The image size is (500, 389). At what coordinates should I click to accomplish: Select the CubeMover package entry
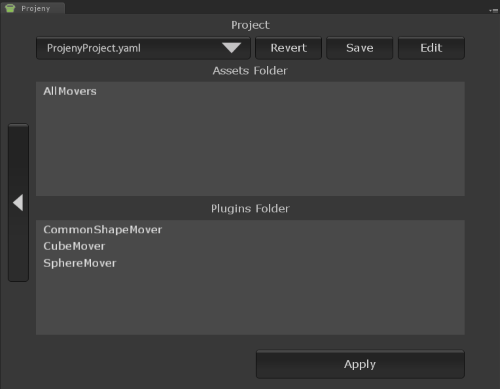pos(74,246)
